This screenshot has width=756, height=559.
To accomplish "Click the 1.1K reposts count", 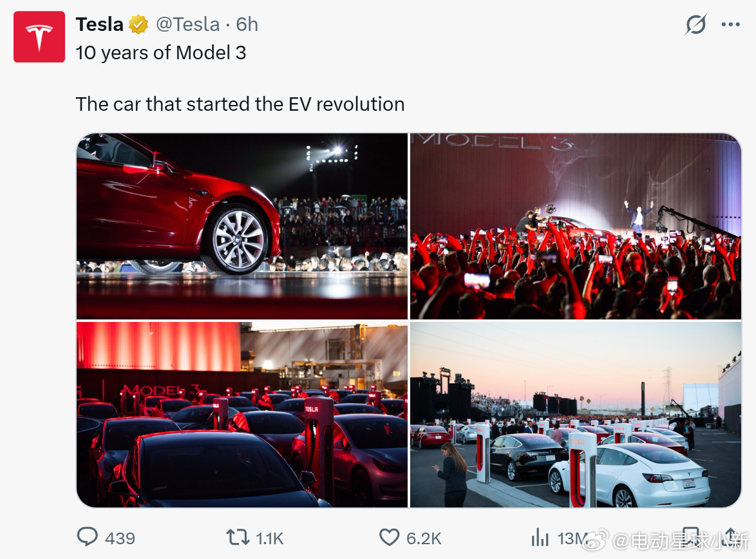I will (270, 538).
